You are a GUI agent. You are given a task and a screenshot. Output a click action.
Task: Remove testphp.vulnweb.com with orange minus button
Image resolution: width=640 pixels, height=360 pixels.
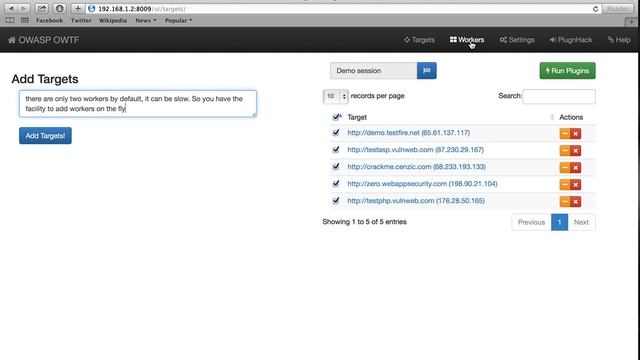[564, 201]
